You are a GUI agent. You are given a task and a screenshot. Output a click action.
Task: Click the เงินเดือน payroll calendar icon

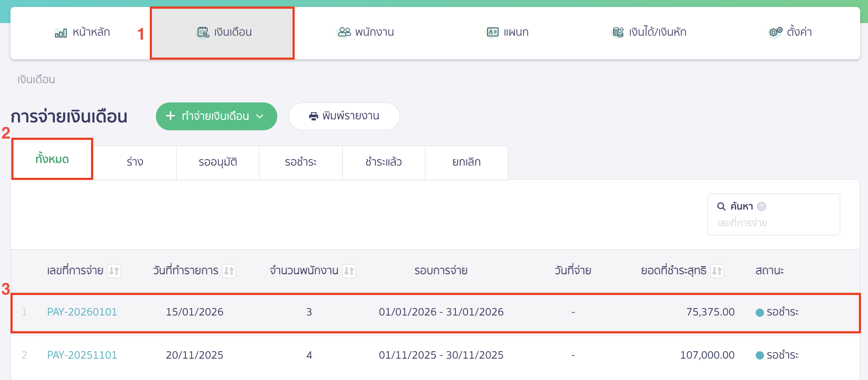click(x=203, y=32)
